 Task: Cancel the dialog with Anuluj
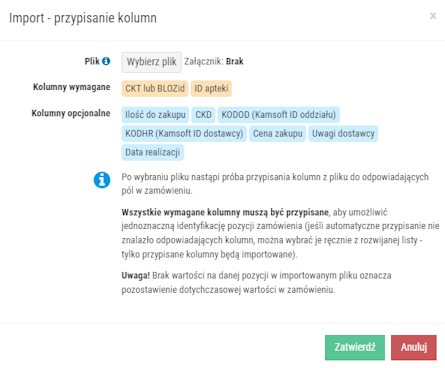[x=414, y=347]
